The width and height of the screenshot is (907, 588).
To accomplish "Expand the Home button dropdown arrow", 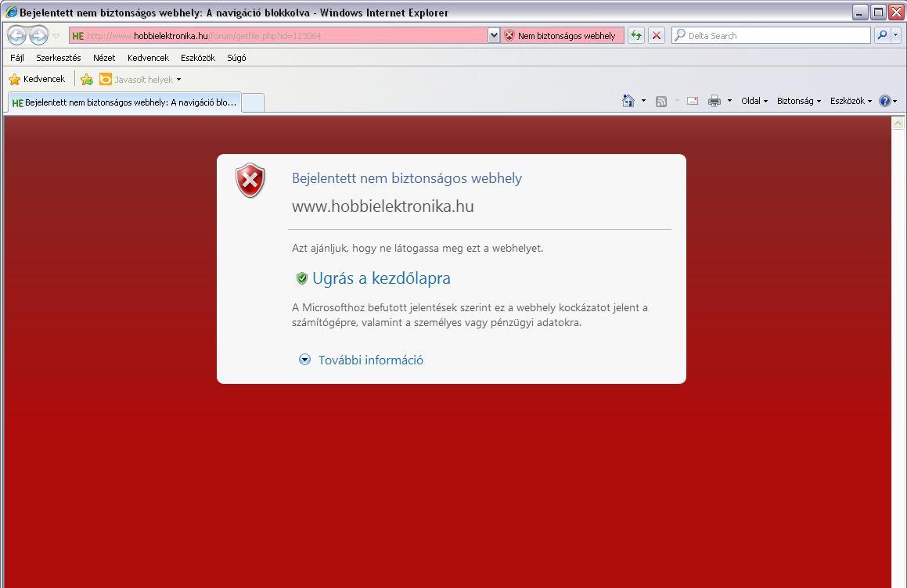I will click(x=643, y=101).
